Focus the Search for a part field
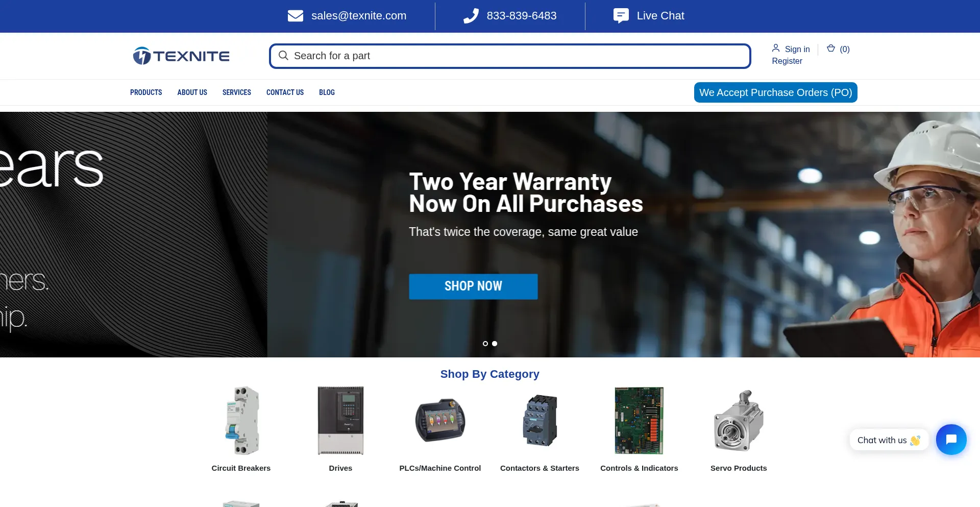 pyautogui.click(x=510, y=56)
